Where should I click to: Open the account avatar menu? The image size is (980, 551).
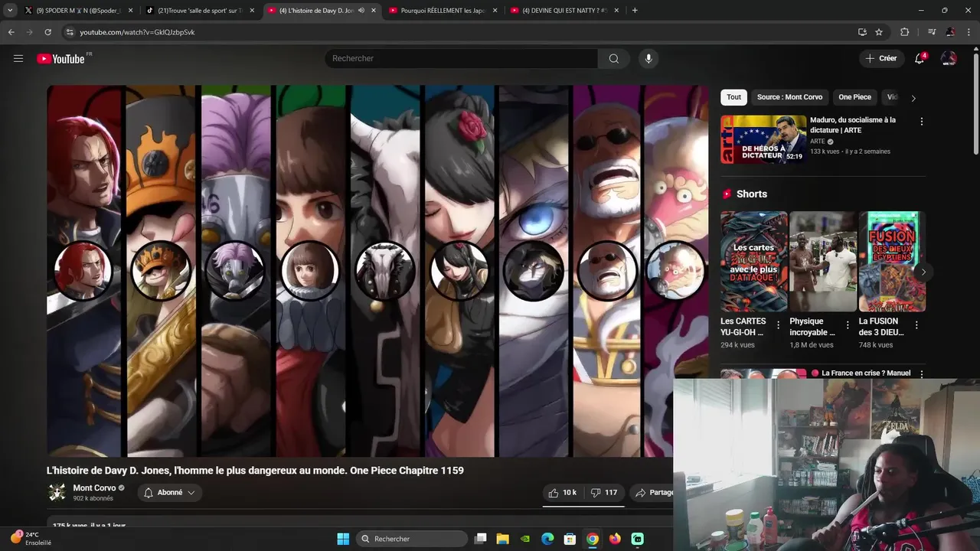coord(949,58)
